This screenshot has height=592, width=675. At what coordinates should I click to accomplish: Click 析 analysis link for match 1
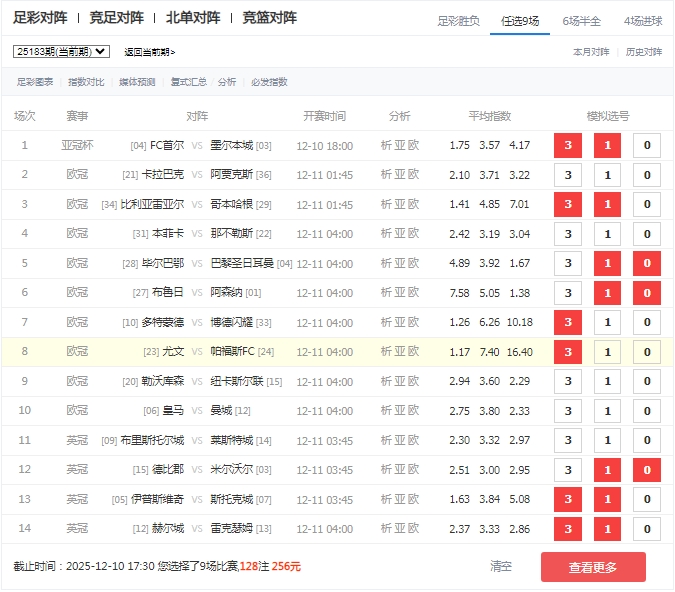click(386, 146)
